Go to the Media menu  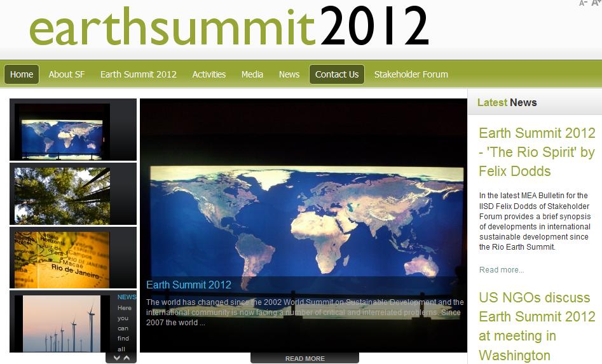click(x=252, y=74)
